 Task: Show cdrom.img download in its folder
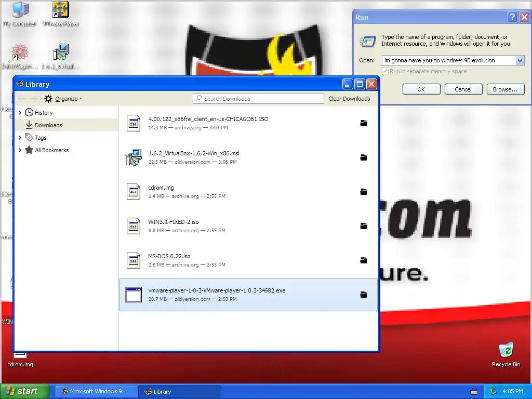point(363,192)
